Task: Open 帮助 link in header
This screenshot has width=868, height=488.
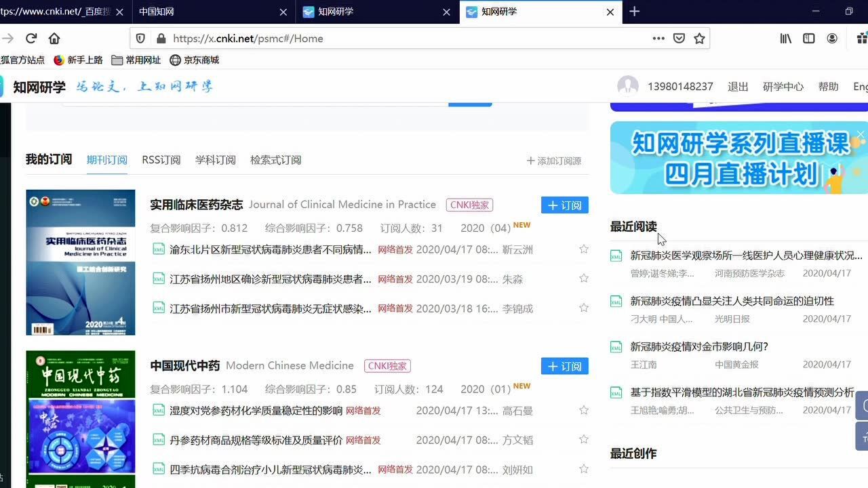Action: click(829, 87)
